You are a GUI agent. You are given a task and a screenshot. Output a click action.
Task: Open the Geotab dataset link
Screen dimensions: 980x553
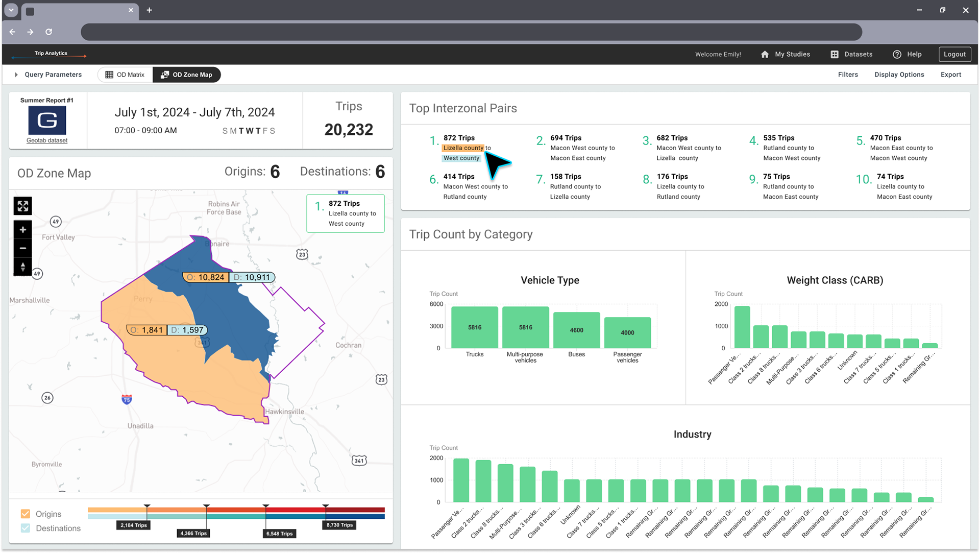pyautogui.click(x=47, y=140)
